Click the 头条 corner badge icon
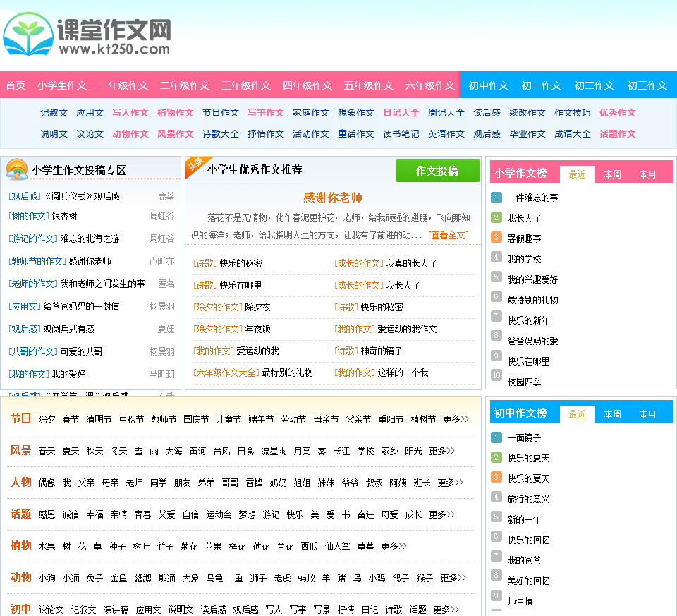 [198, 167]
